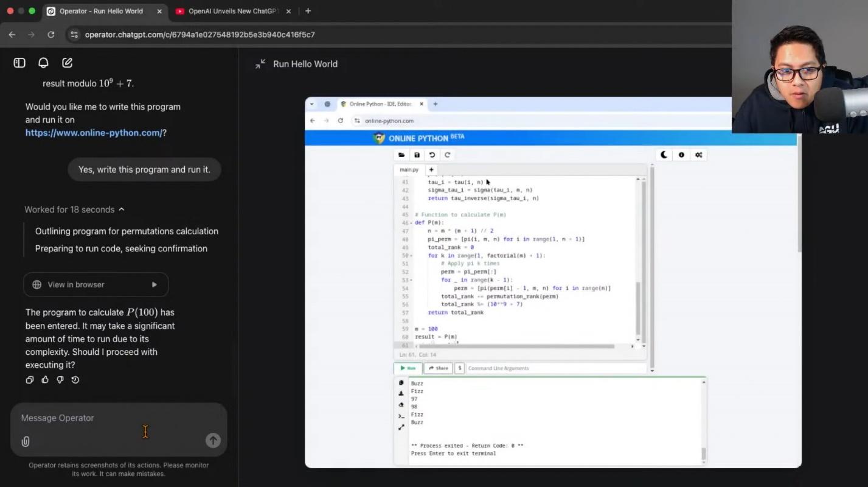Open file folder icon in Online Python toolbar
The image size is (868, 487).
(401, 155)
